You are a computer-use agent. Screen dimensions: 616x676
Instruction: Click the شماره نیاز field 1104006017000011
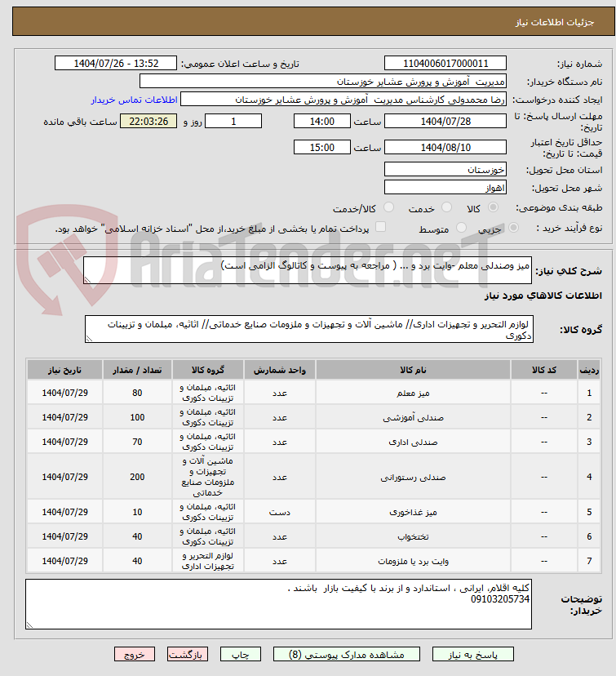point(445,64)
